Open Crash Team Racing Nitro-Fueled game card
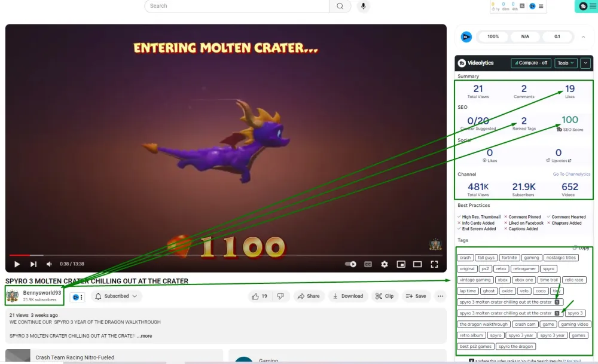The height and width of the screenshot is (364, 598). point(114,356)
